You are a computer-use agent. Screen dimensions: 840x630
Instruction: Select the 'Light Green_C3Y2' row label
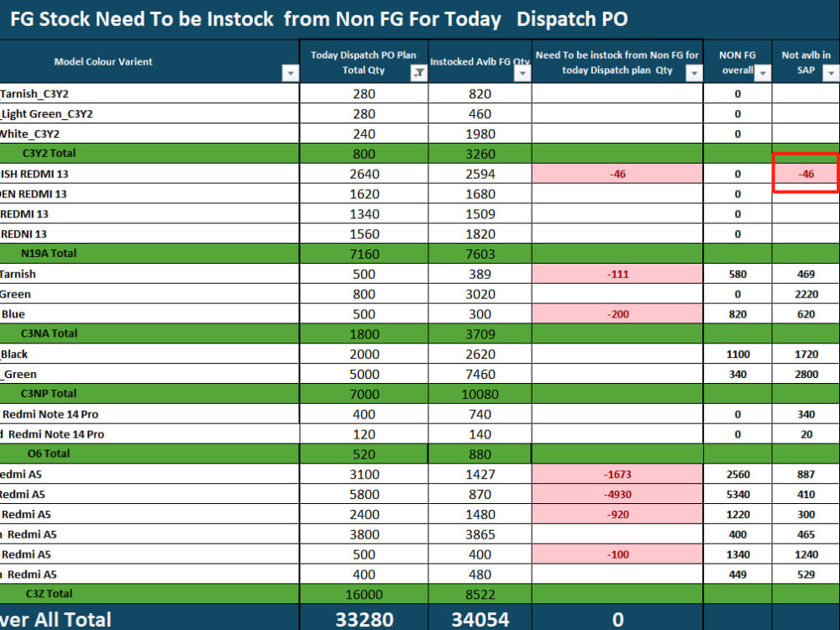click(x=46, y=114)
